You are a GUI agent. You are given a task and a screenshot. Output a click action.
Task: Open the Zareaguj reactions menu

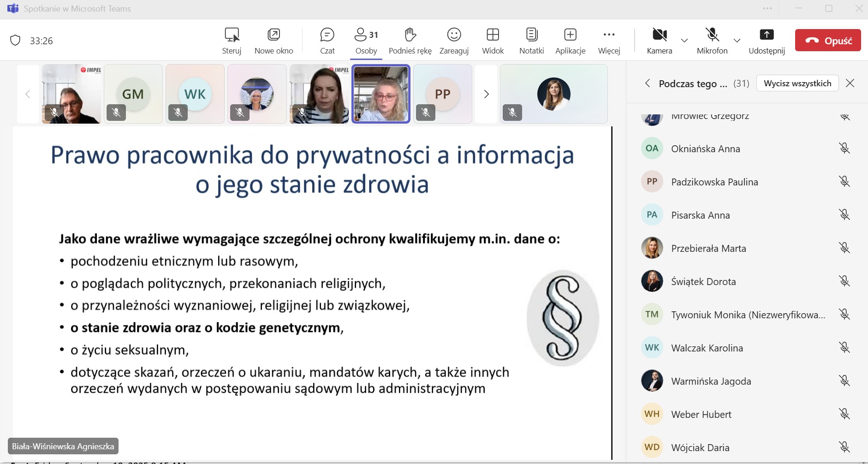454,41
